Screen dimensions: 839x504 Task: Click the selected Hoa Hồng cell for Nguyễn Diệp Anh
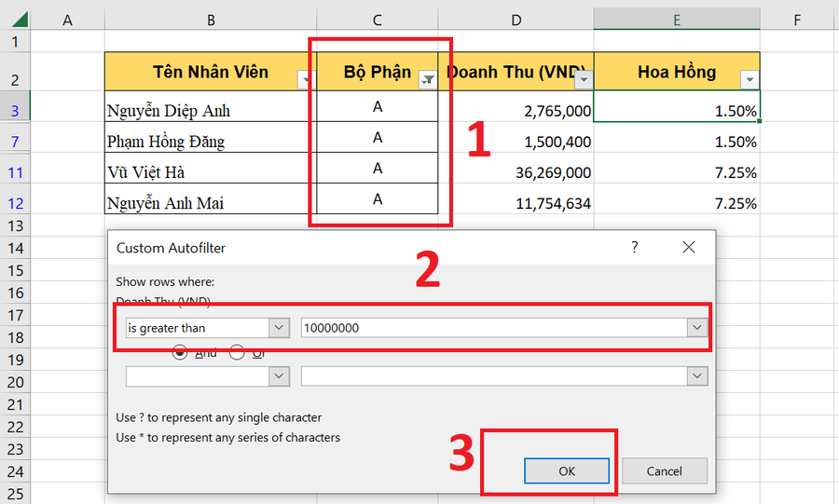[677, 106]
